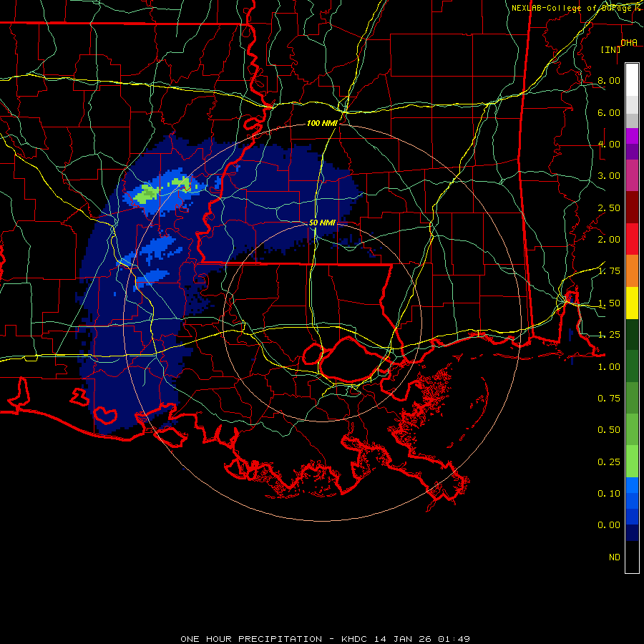Click the brightest green precipitation cell on the map
The image size is (644, 644).
point(146,193)
